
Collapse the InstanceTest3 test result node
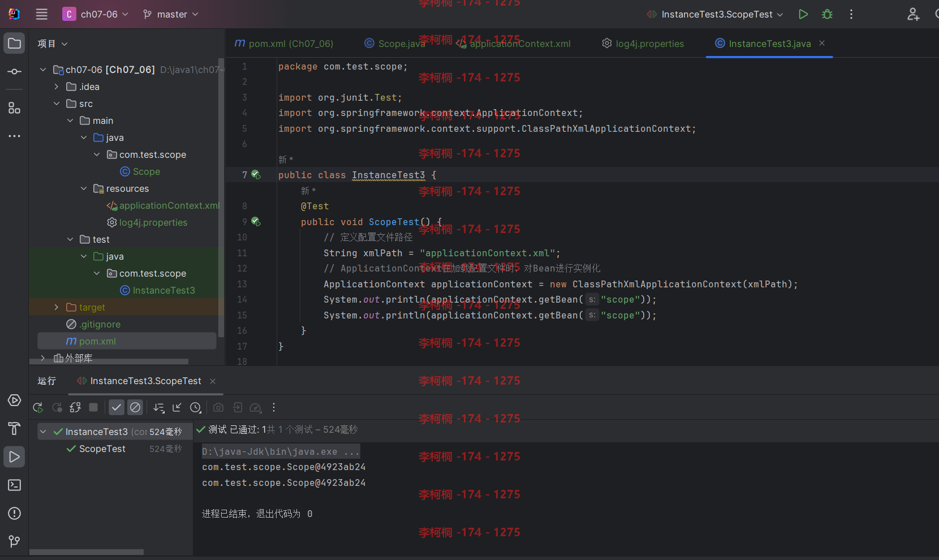[43, 432]
